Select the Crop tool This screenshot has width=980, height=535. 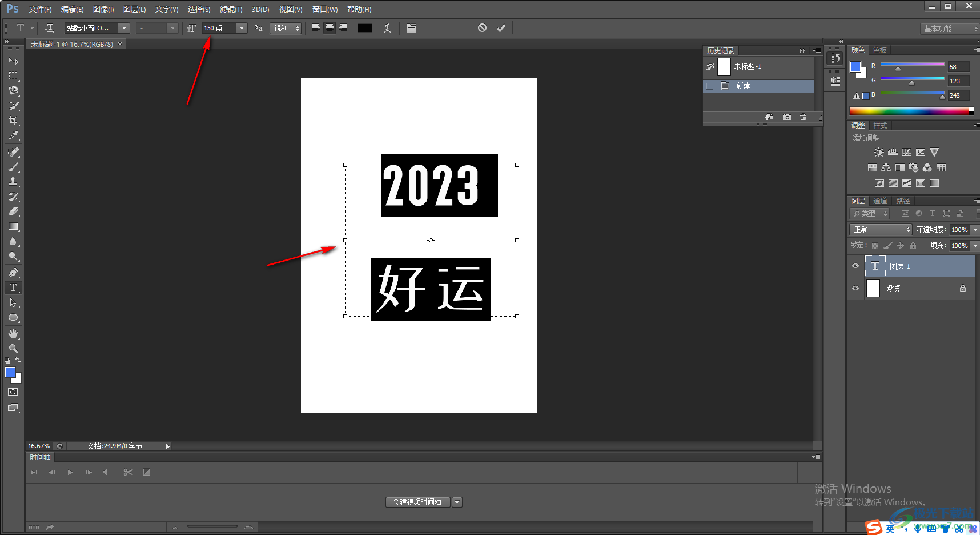tap(13, 121)
